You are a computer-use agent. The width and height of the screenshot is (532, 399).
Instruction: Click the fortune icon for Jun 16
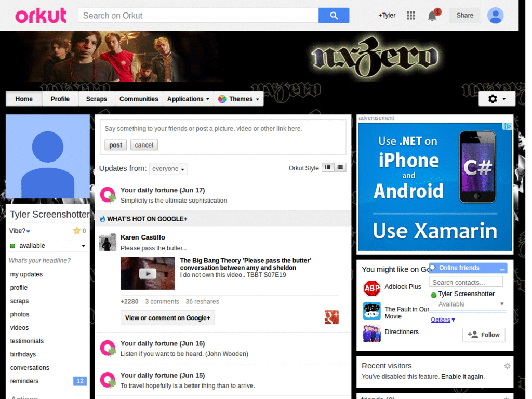pyautogui.click(x=108, y=349)
